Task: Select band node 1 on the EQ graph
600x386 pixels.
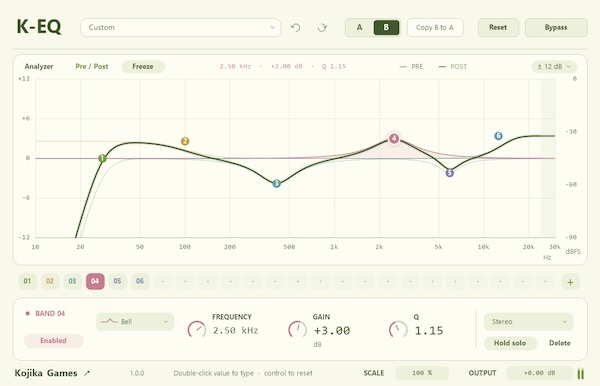Action: (102, 158)
